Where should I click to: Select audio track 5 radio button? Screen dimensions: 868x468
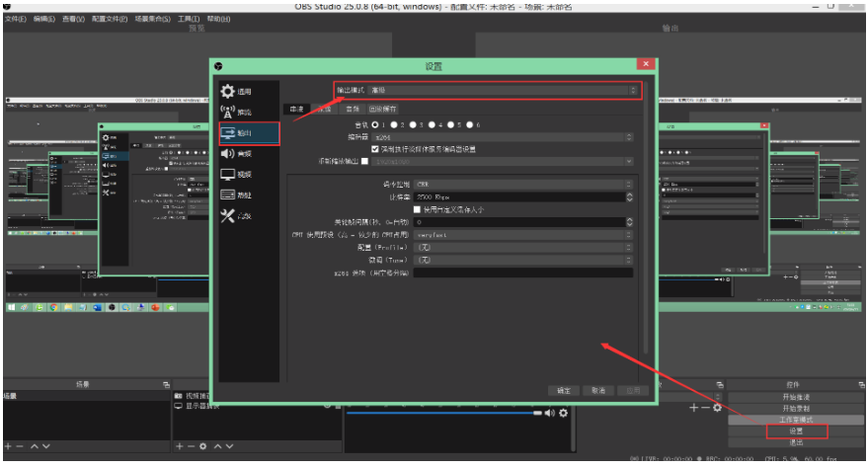click(x=450, y=125)
